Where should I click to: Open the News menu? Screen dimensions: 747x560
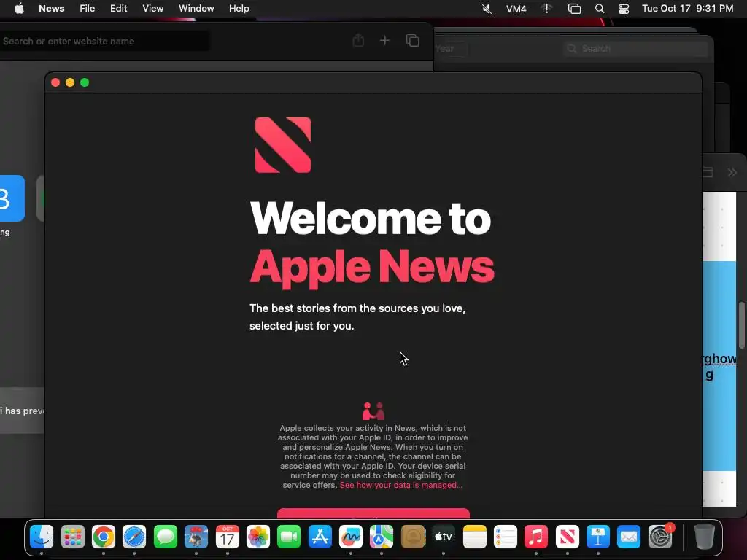click(x=52, y=9)
